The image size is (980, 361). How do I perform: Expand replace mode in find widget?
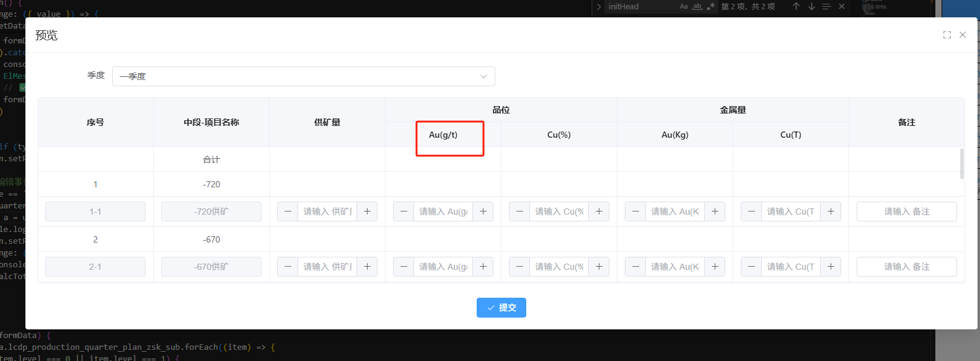[599, 7]
